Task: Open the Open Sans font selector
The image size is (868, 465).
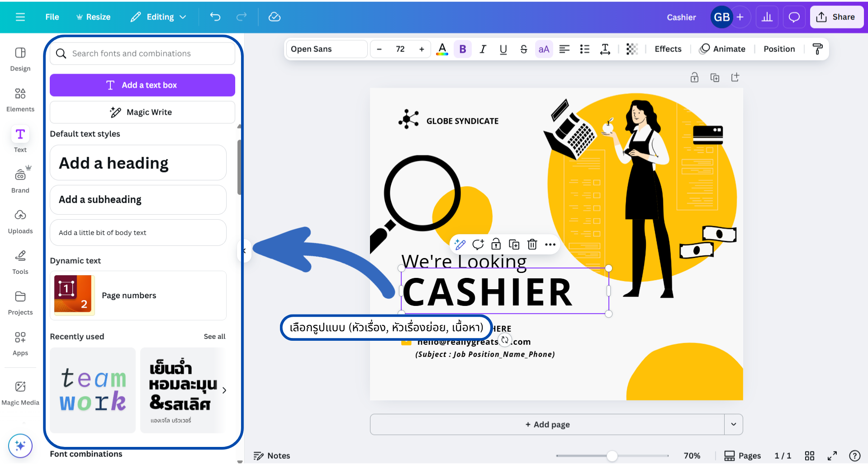Action: (327, 49)
